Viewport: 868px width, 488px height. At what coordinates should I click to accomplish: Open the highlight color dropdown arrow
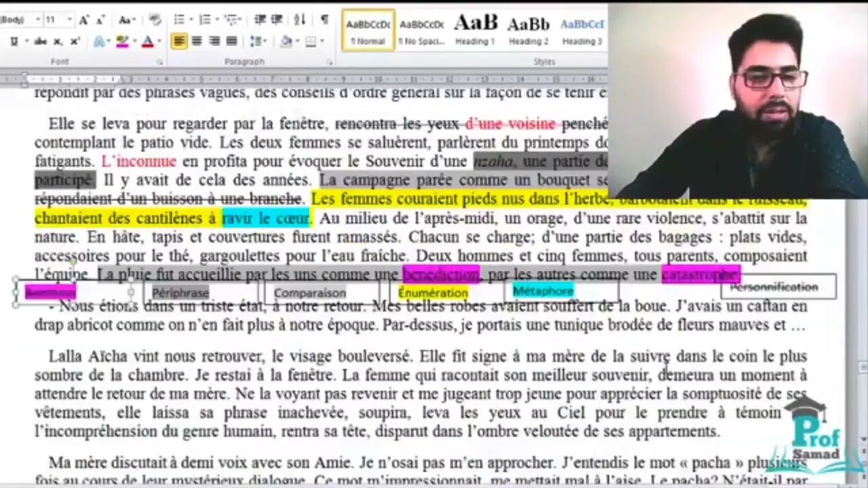[135, 41]
